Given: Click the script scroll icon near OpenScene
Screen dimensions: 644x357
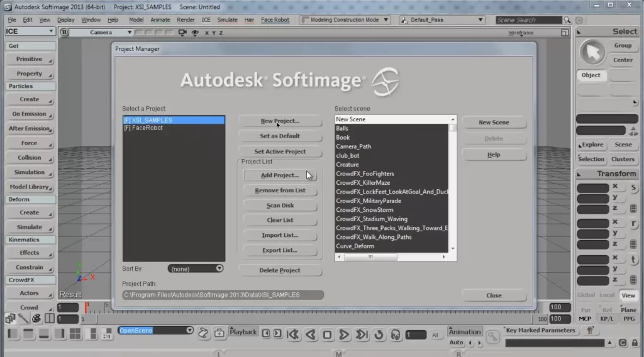Looking at the screenshot, I should pos(203,332).
